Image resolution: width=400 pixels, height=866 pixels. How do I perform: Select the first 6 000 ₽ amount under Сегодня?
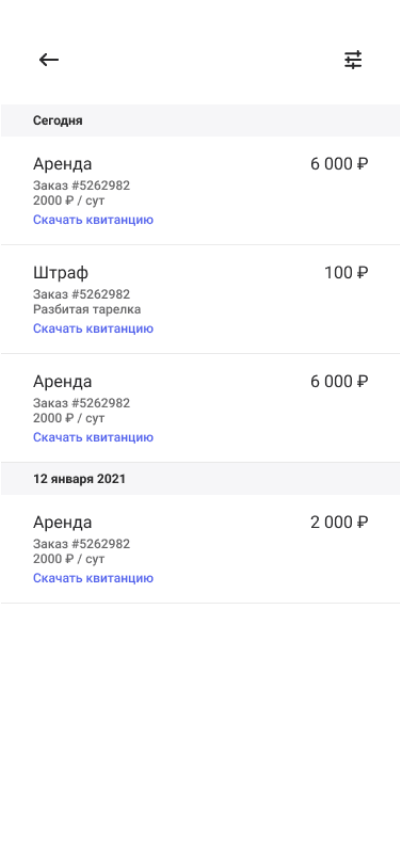tap(339, 164)
